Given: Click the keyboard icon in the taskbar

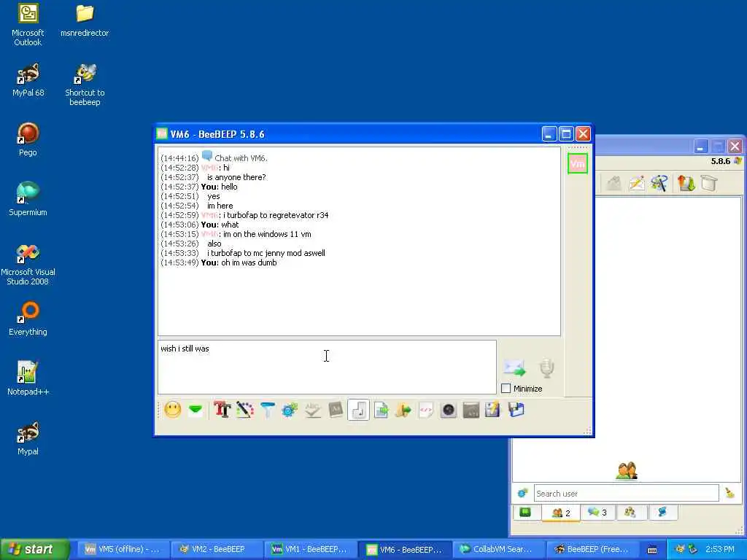Looking at the screenshot, I should (652, 550).
